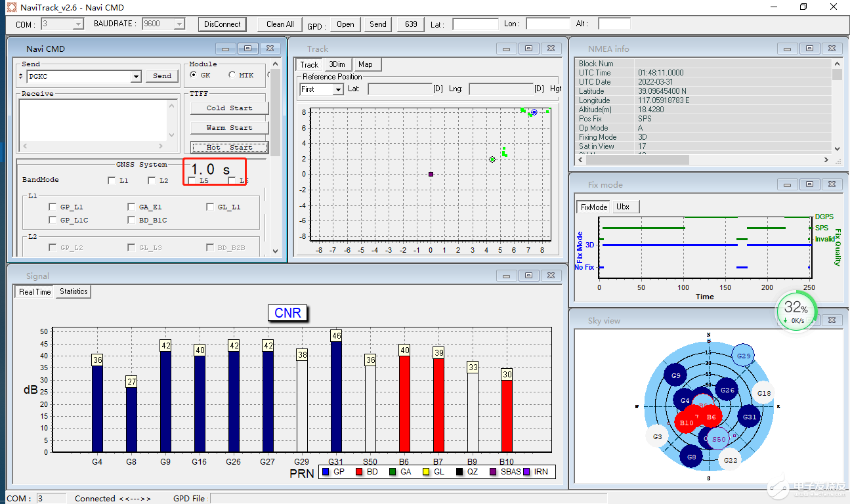Viewport: 850px width, 504px height.
Task: Tick the BD_B1C checkbox
Action: pyautogui.click(x=131, y=220)
